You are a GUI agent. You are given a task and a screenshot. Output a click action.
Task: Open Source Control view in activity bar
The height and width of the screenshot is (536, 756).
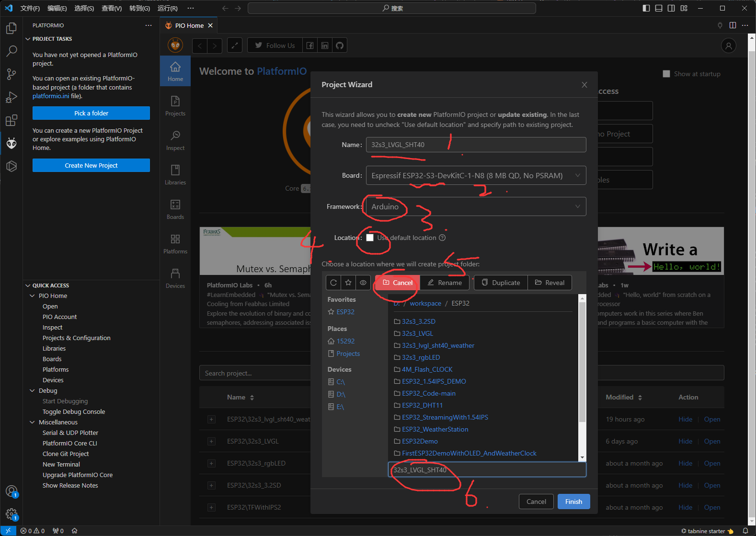(11, 74)
